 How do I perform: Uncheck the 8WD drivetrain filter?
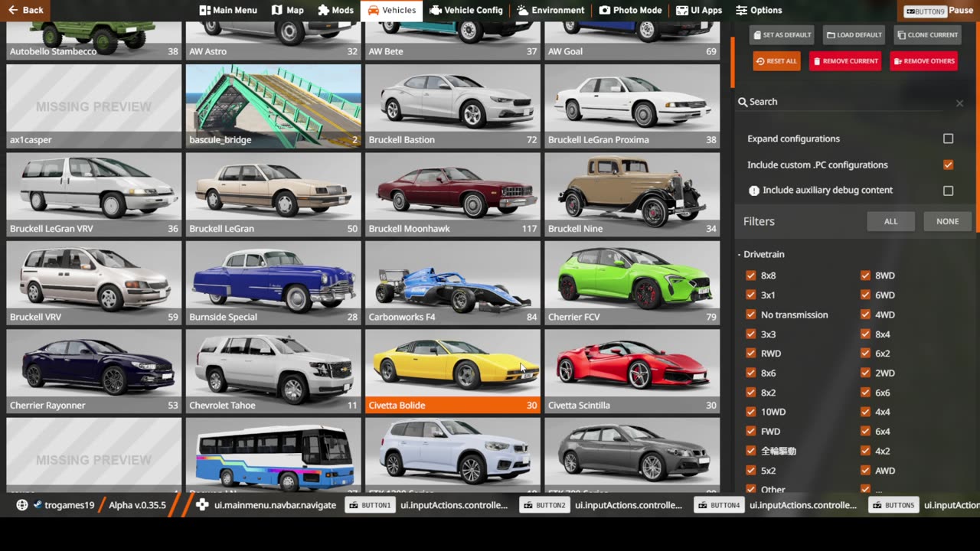tap(865, 275)
